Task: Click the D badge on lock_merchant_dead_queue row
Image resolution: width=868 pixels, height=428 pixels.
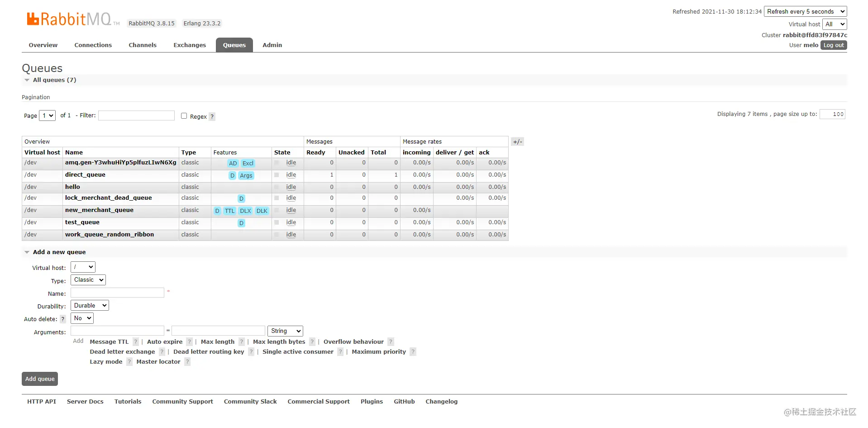Action: tap(241, 199)
